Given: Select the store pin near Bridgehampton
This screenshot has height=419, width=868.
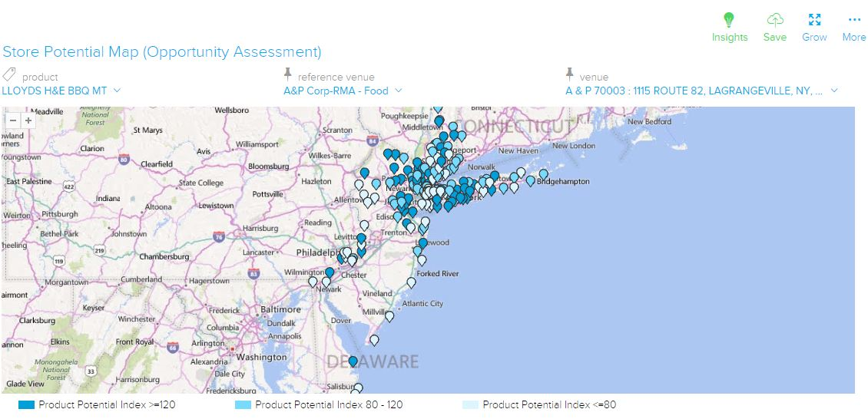Looking at the screenshot, I should 543,174.
